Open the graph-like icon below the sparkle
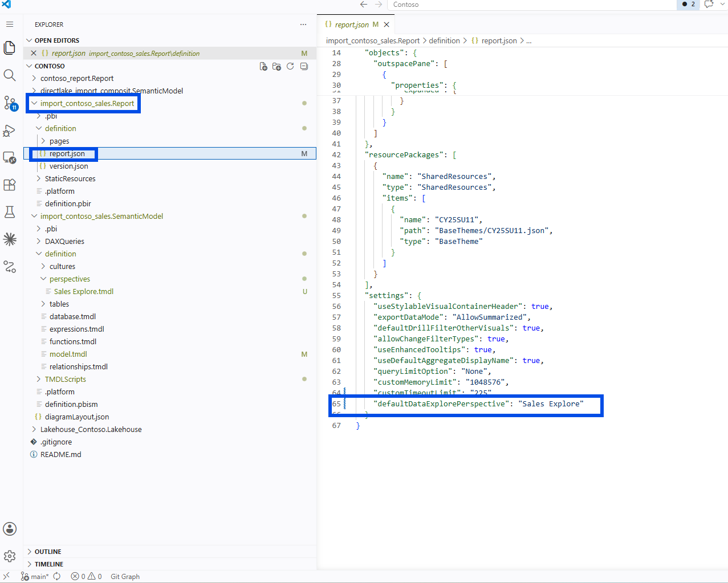 (10, 267)
